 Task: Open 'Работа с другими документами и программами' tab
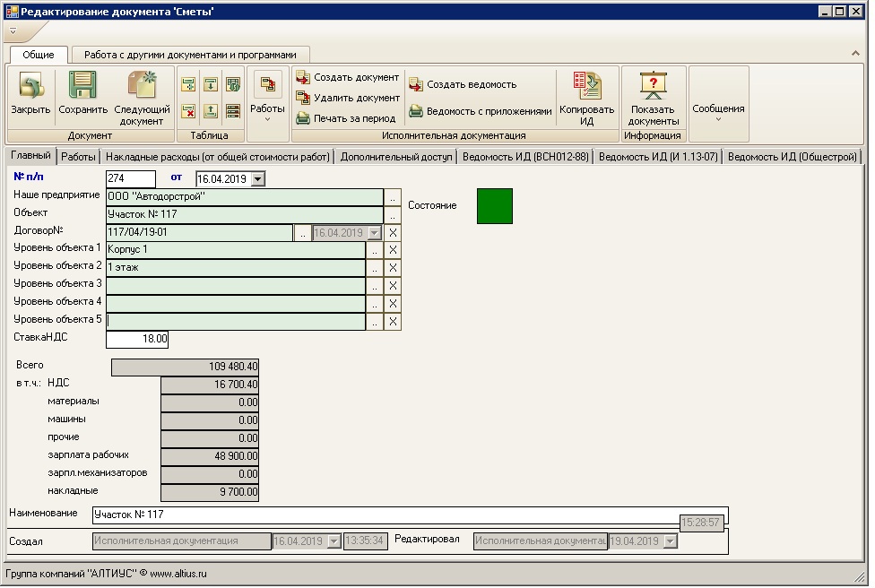click(x=190, y=55)
